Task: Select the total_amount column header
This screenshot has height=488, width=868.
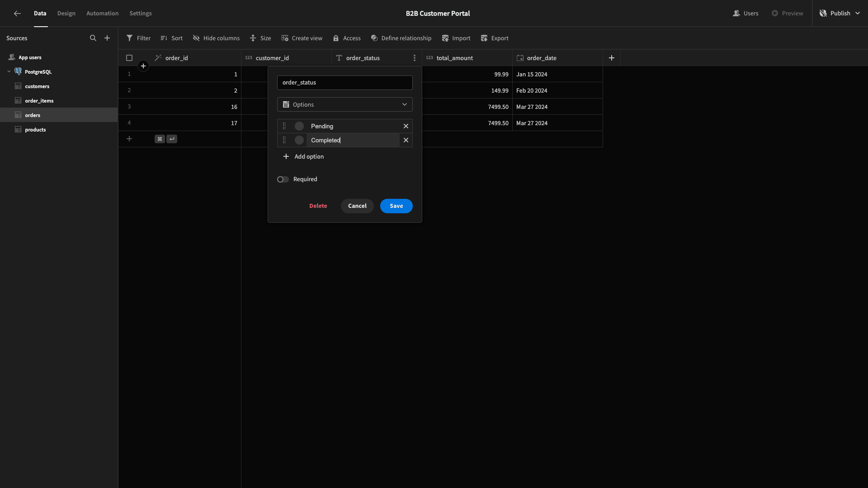Action: coord(467,58)
